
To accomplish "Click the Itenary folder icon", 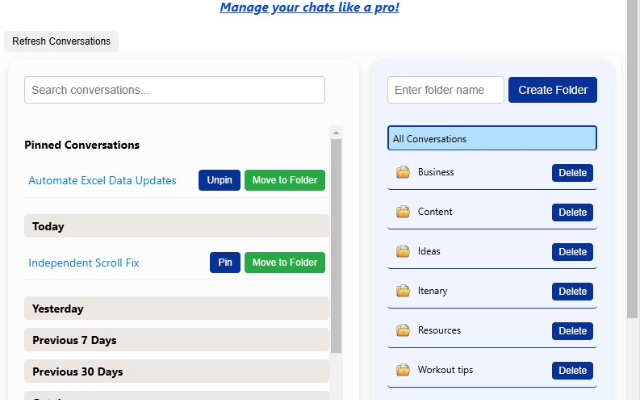I will click(403, 291).
